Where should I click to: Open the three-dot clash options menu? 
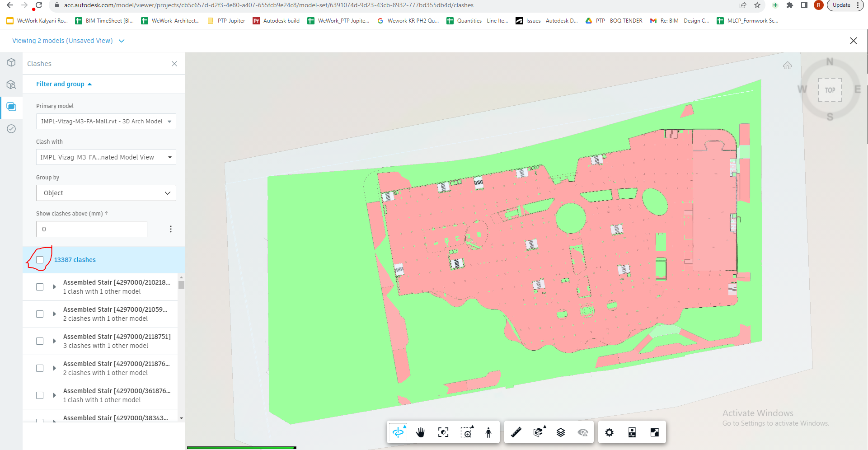[x=171, y=229]
